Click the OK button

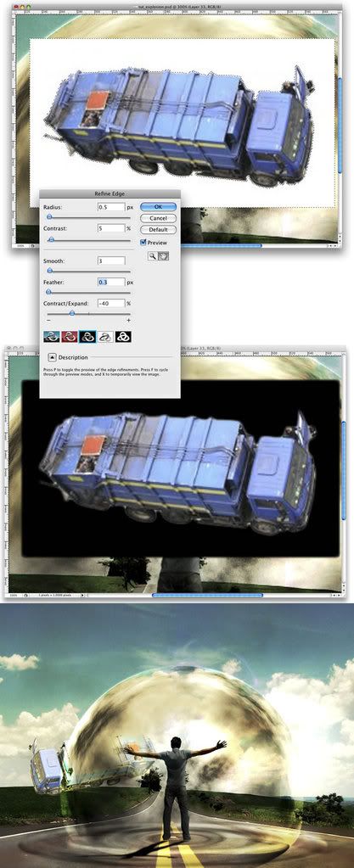pyautogui.click(x=158, y=206)
